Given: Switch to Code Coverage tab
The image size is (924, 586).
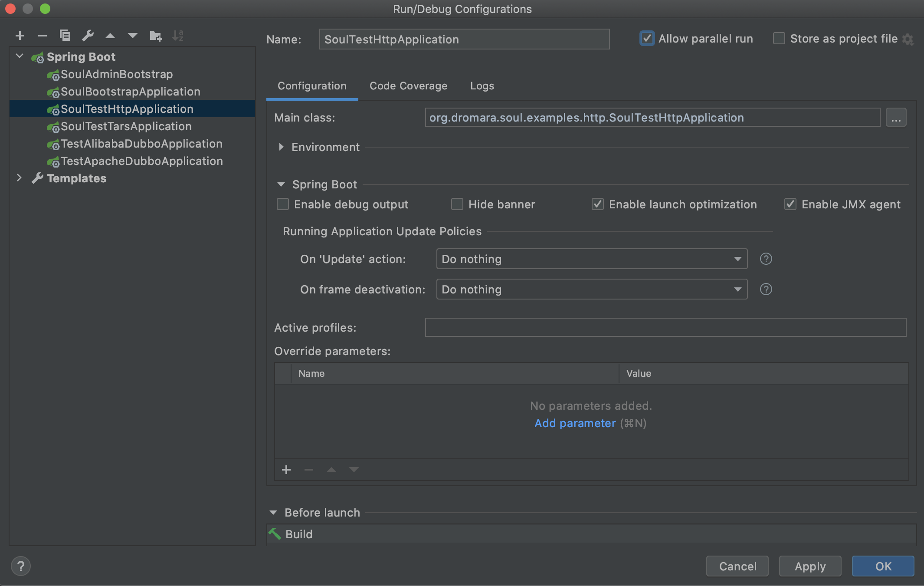Looking at the screenshot, I should click(x=409, y=86).
